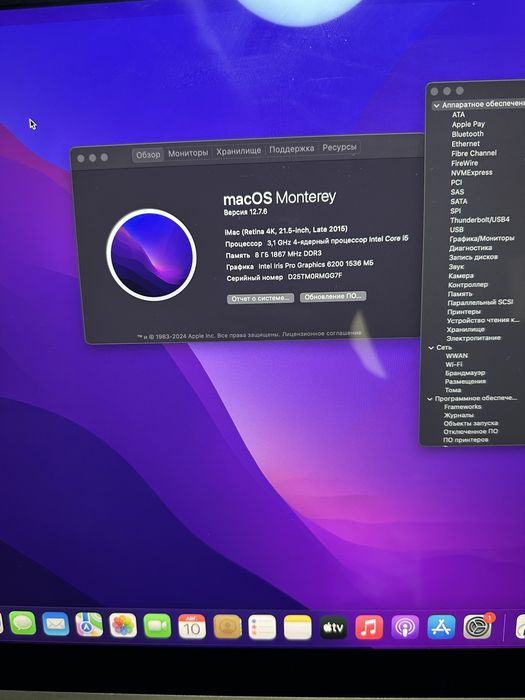This screenshot has width=525, height=700.
Task: Select the Объекты запуска entry
Action: (471, 423)
